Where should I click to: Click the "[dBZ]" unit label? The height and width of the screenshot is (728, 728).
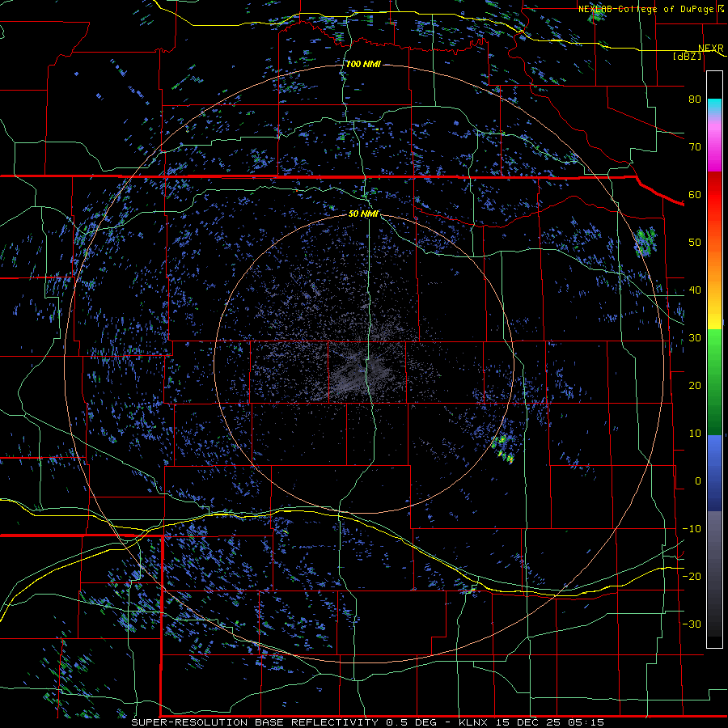[687, 56]
